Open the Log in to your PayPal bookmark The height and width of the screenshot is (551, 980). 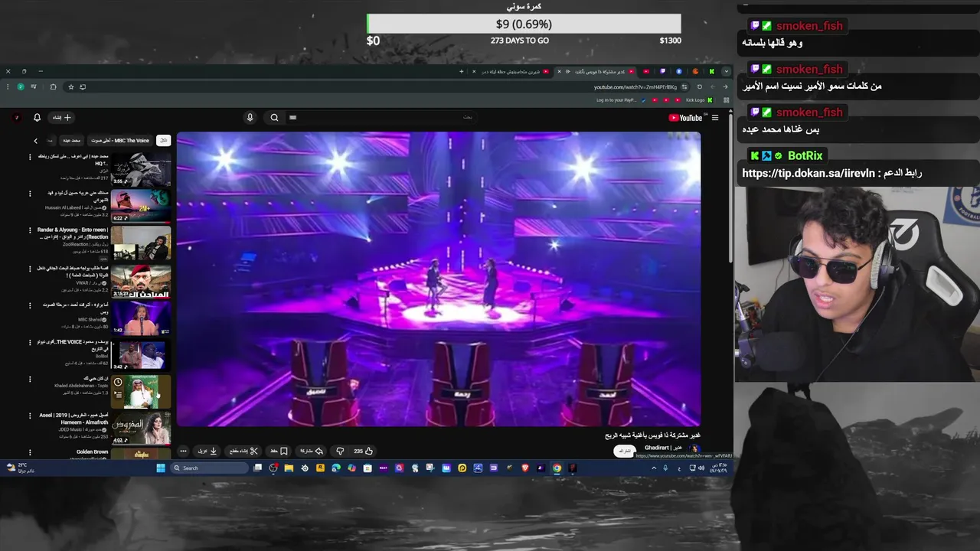click(x=622, y=100)
